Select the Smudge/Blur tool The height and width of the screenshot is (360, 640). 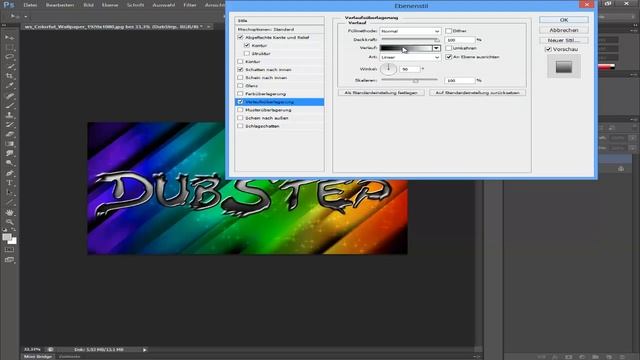pos(9,153)
